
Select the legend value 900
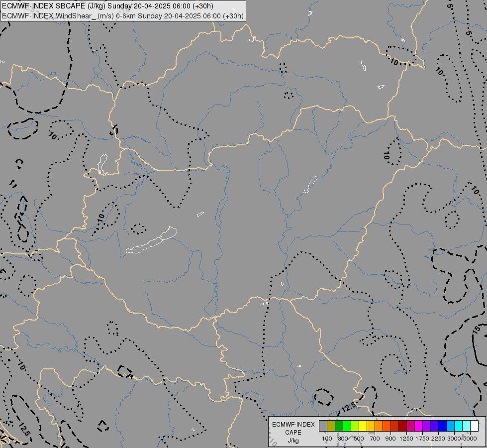pos(390,439)
